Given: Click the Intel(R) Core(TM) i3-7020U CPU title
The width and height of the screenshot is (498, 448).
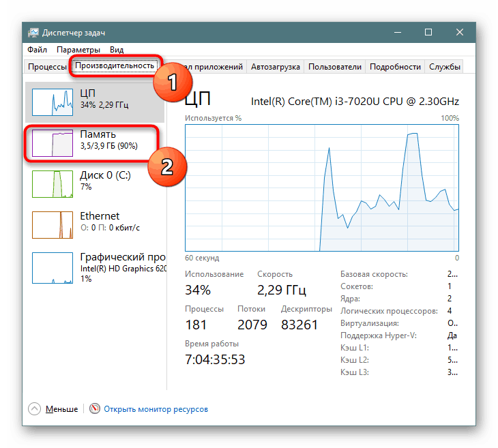Looking at the screenshot, I should click(355, 102).
